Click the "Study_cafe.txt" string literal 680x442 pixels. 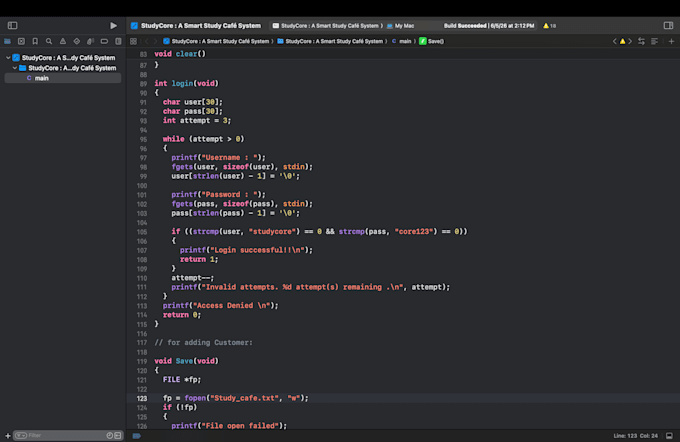(x=243, y=398)
